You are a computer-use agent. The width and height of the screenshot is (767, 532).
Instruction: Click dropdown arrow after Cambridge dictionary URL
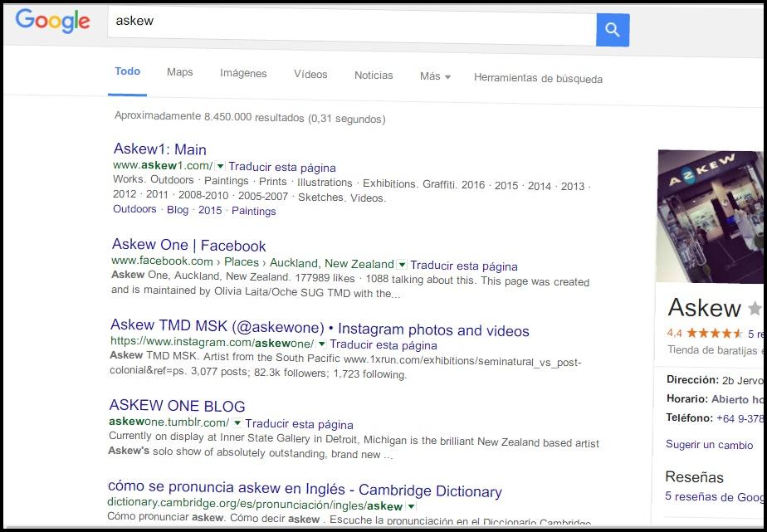pos(411,505)
